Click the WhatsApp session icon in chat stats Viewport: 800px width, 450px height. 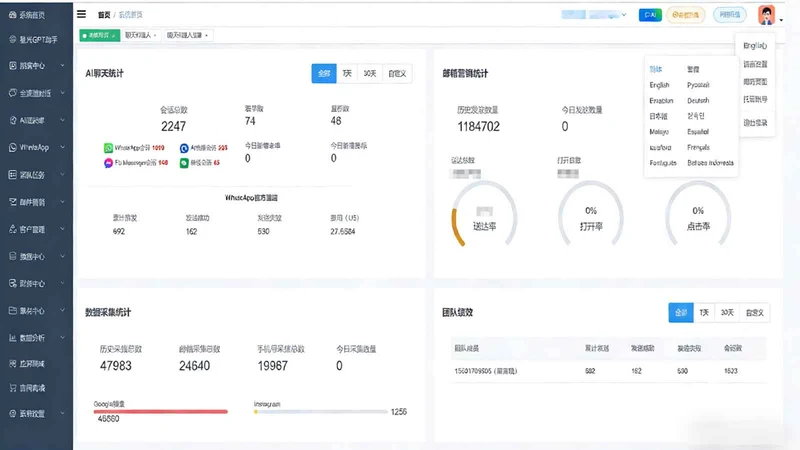click(108, 148)
